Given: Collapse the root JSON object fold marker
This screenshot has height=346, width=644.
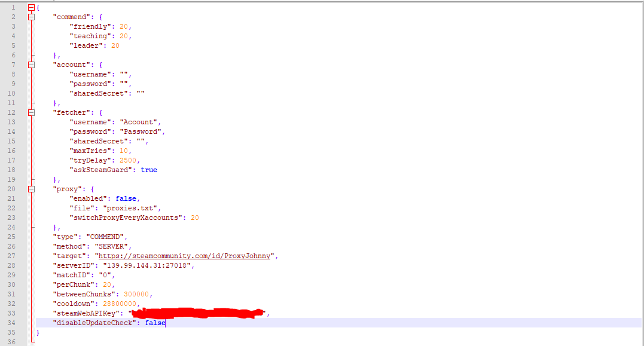Looking at the screenshot, I should 30,7.
